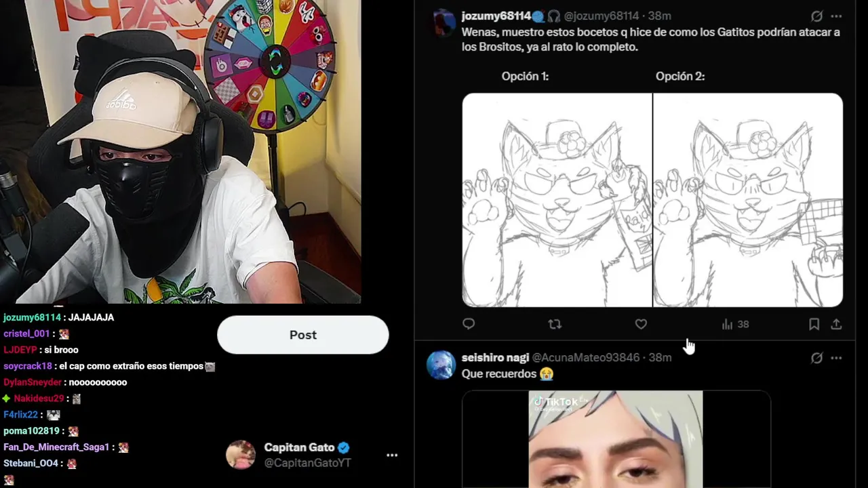Click the white Post button

302,335
